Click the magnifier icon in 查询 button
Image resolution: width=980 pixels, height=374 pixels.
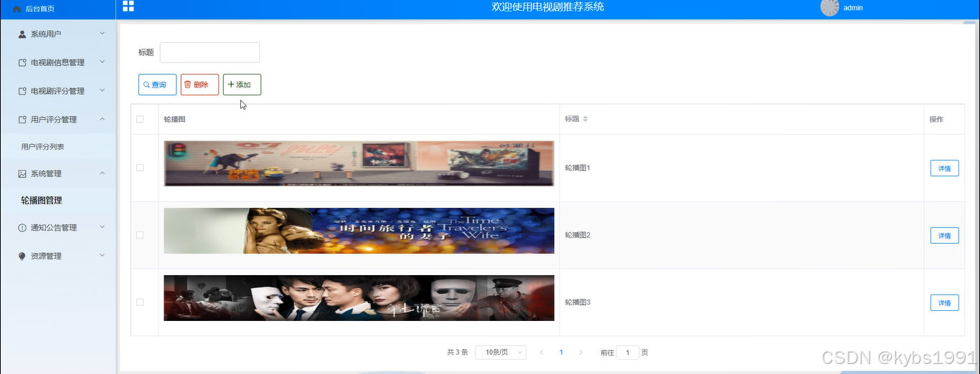click(146, 85)
